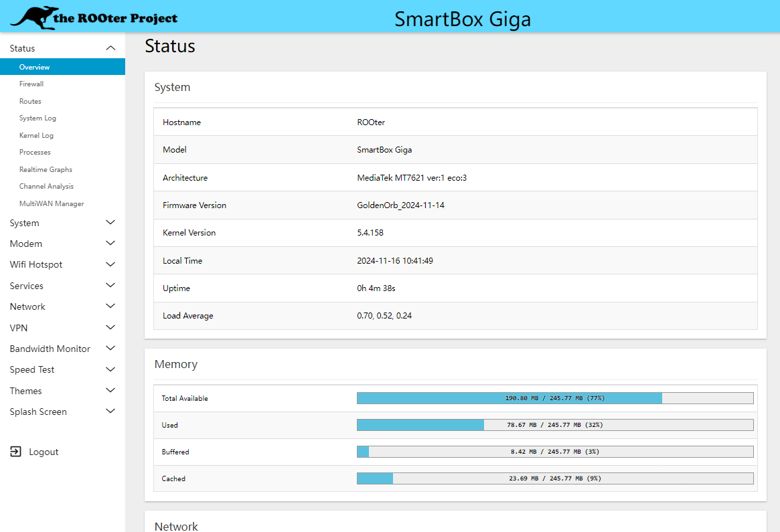This screenshot has height=532, width=780.
Task: Click the System sidebar label
Action: tap(24, 224)
